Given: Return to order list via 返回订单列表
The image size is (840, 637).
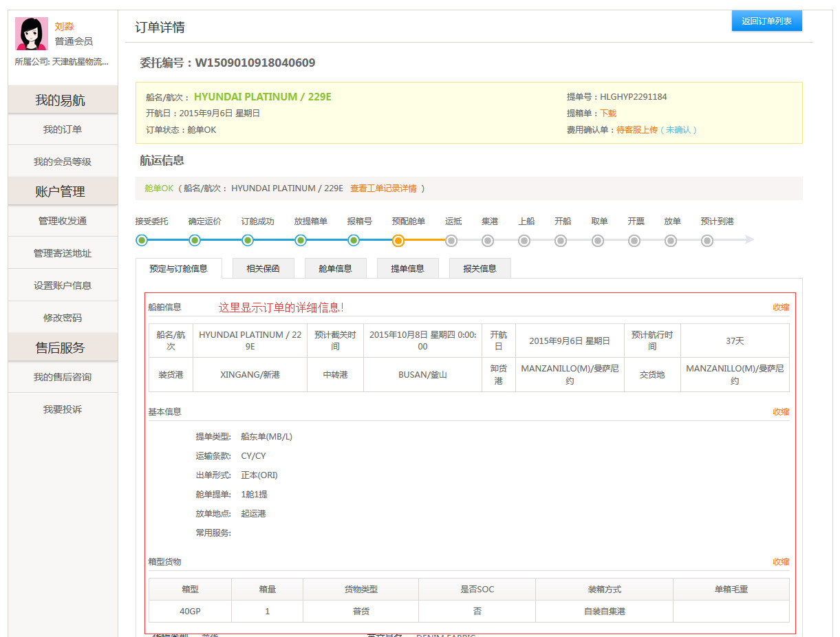Looking at the screenshot, I should click(766, 21).
